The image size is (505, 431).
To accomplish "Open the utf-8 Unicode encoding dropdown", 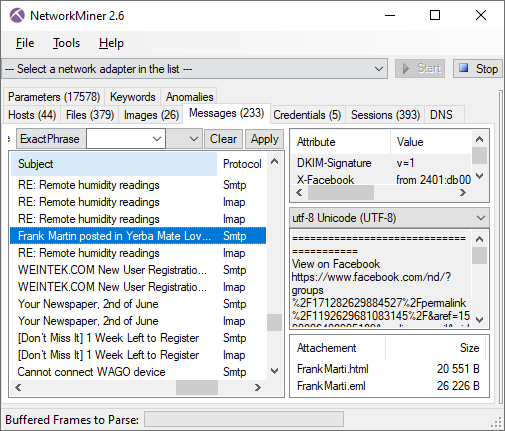I will (x=480, y=218).
